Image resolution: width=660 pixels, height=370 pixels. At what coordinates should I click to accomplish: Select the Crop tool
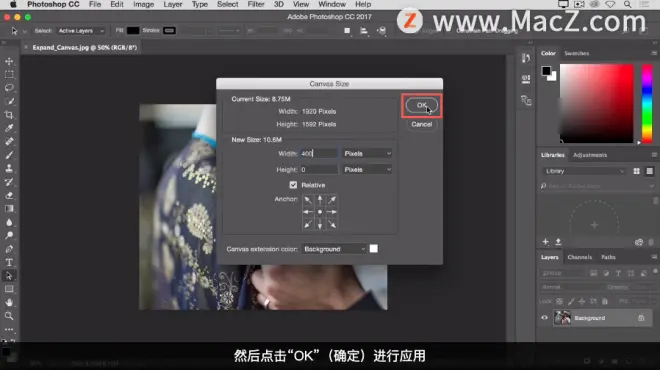[9, 115]
